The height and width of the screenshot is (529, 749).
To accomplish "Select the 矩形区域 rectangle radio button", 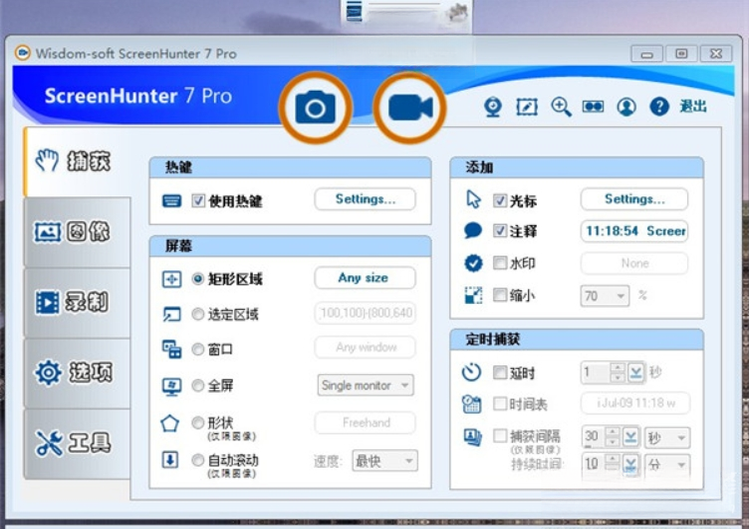I will pos(198,279).
